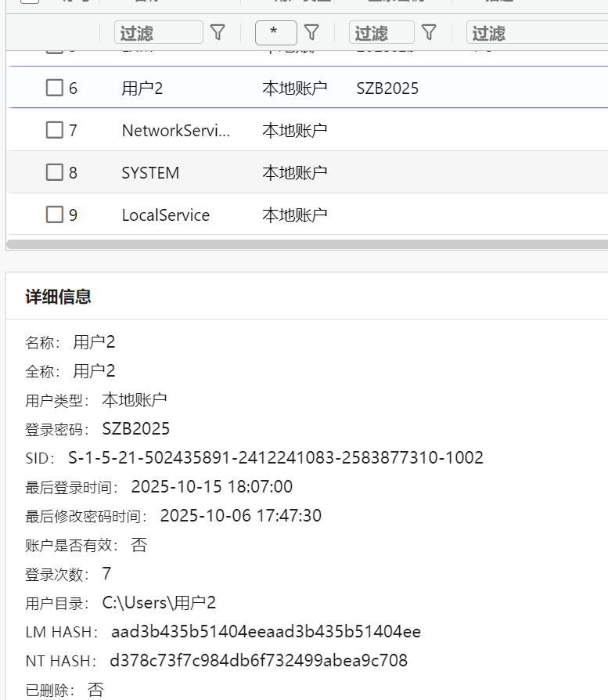Click the table's horizontal scrollbar

308,244
